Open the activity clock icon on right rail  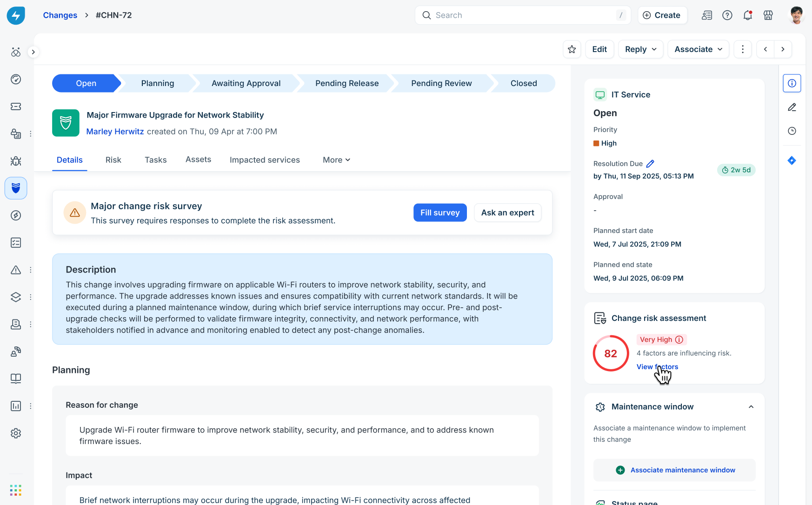click(x=792, y=131)
